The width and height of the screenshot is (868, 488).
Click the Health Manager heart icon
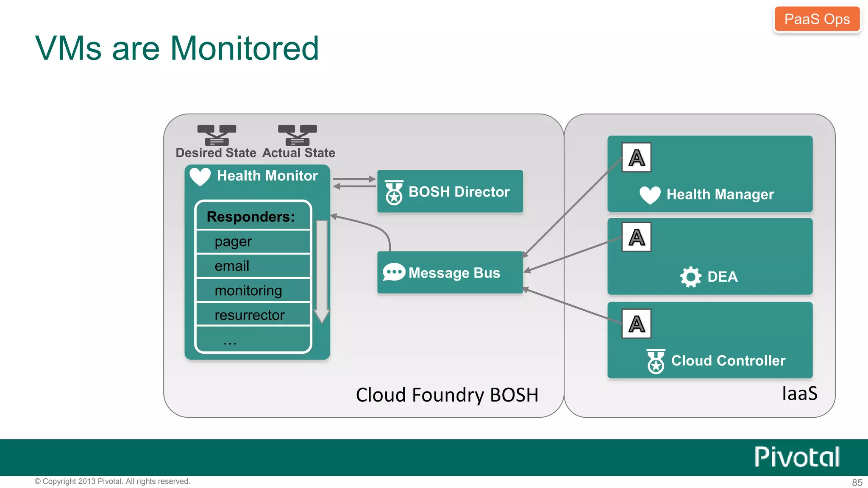click(x=650, y=195)
